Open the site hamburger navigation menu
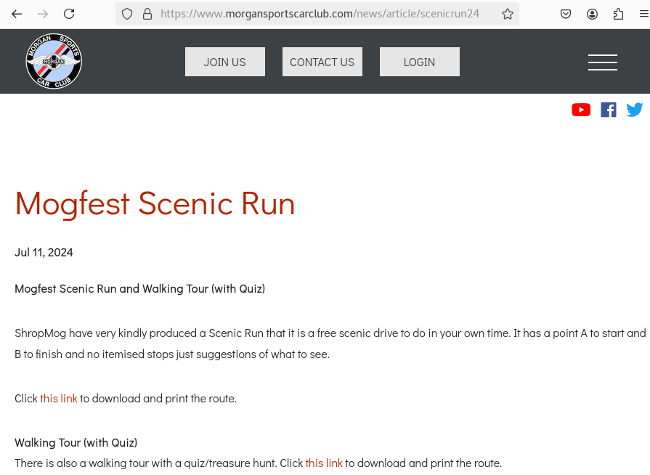This screenshot has height=475, width=650. point(602,62)
